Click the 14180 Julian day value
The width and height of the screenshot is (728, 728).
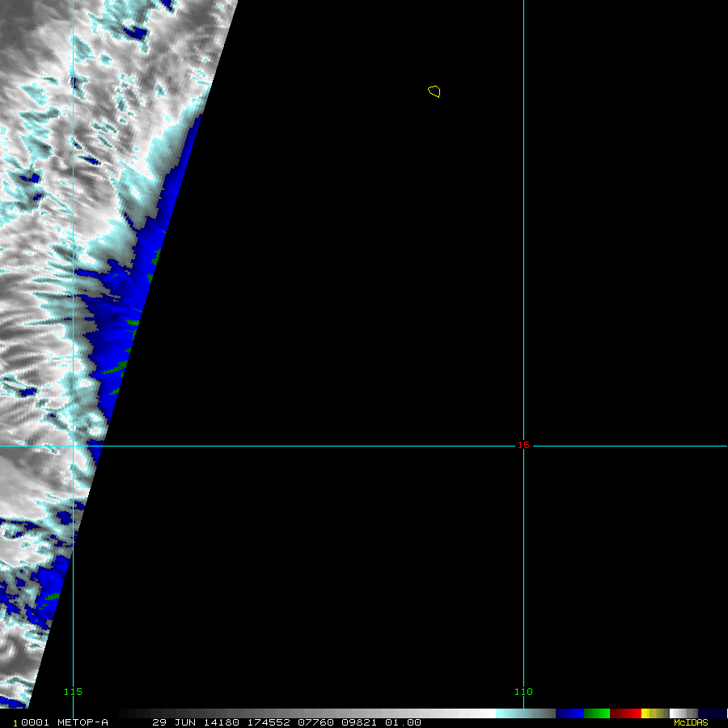coord(222,722)
